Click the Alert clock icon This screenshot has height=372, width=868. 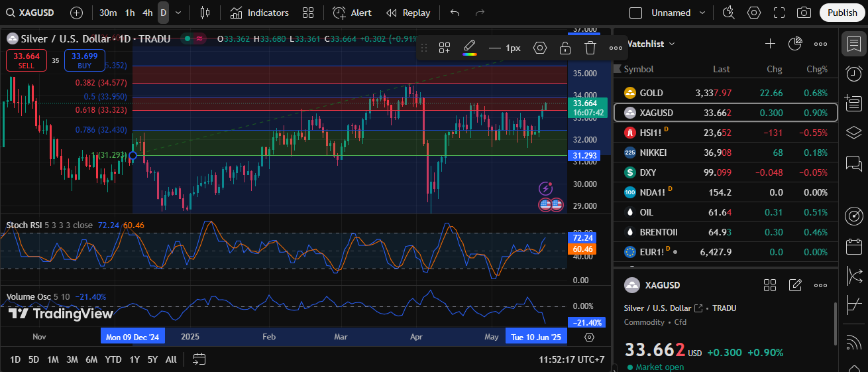[x=339, y=13]
